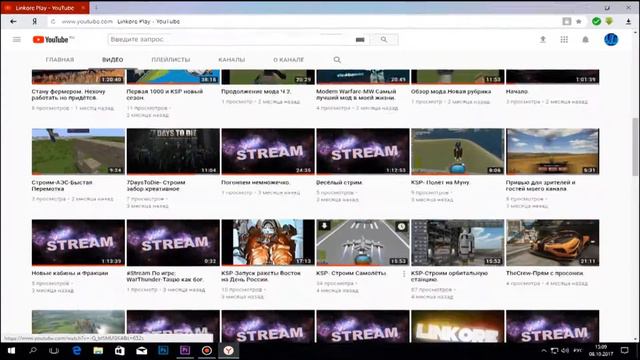The width and height of the screenshot is (640, 360).
Task: Click the on-screen keyboard icon in search box
Action: click(360, 40)
